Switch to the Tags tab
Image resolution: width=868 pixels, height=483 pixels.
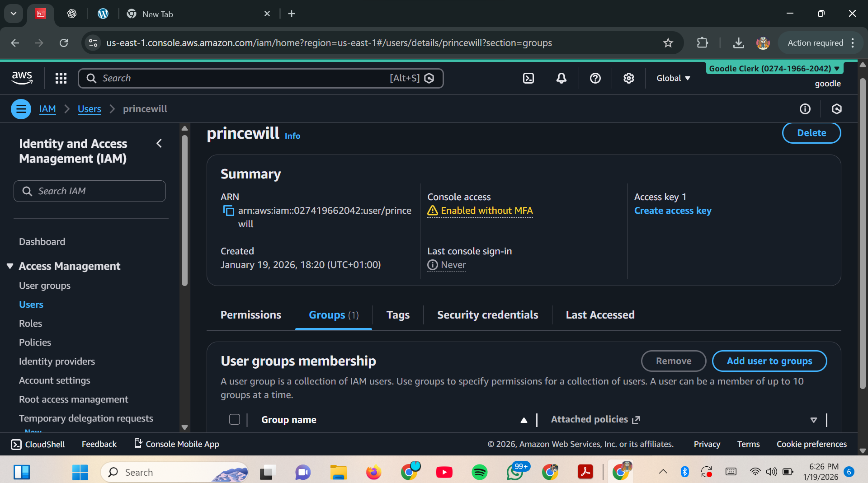coord(398,315)
